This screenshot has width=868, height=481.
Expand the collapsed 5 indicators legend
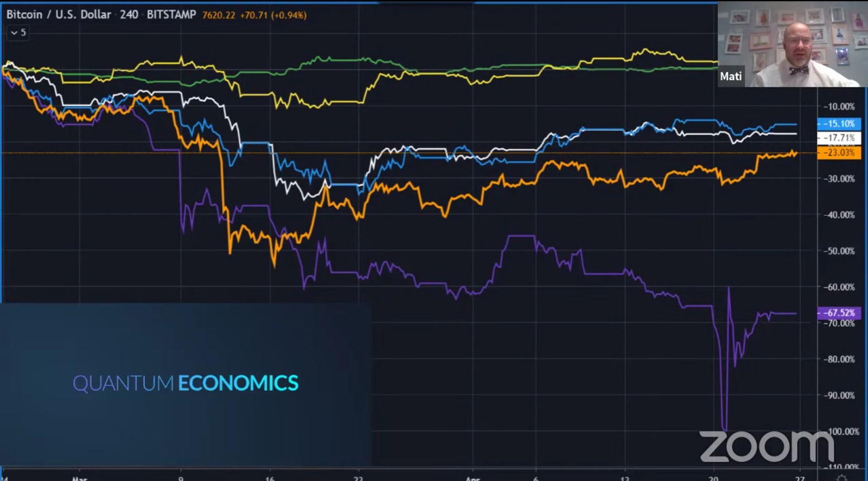(18, 33)
